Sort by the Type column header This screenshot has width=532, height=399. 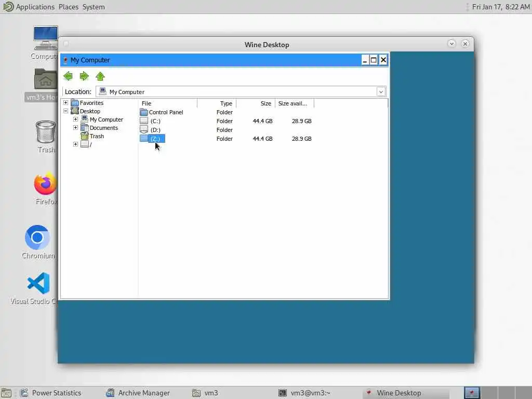(217, 103)
